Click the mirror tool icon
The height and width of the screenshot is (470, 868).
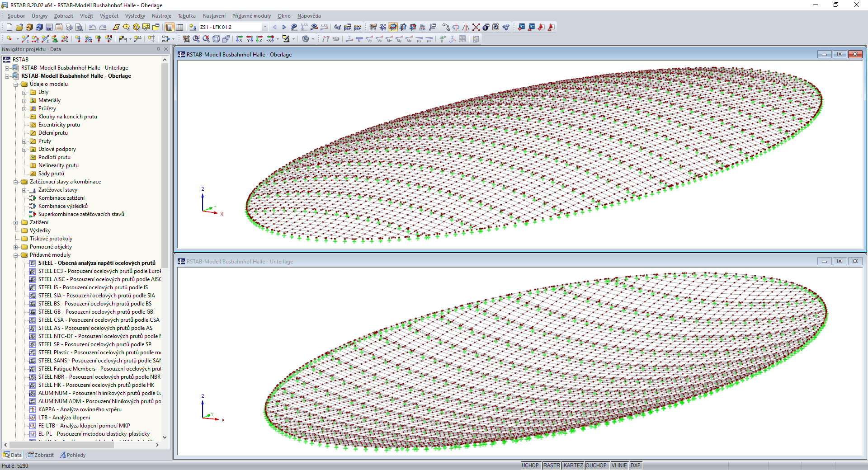pyautogui.click(x=466, y=27)
